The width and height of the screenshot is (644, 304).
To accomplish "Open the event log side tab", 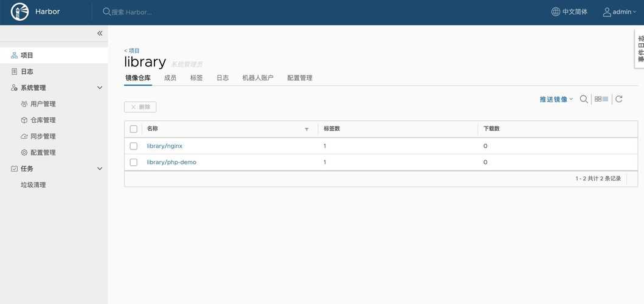I will point(640,49).
